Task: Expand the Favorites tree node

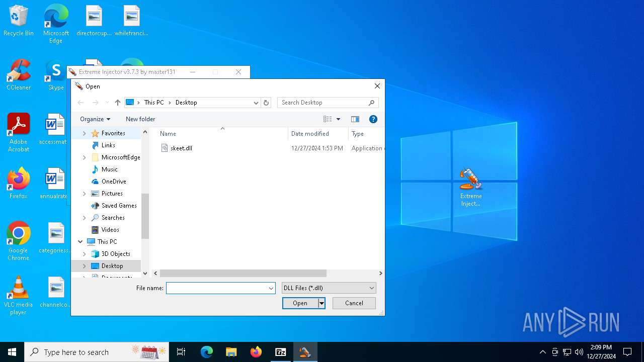Action: click(x=84, y=133)
